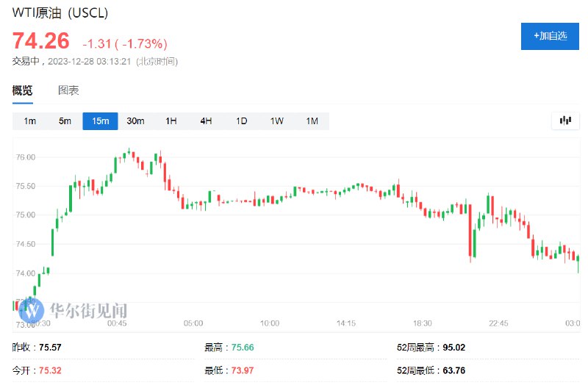
Task: Click the 75.50 price axis label
Action: pos(26,186)
